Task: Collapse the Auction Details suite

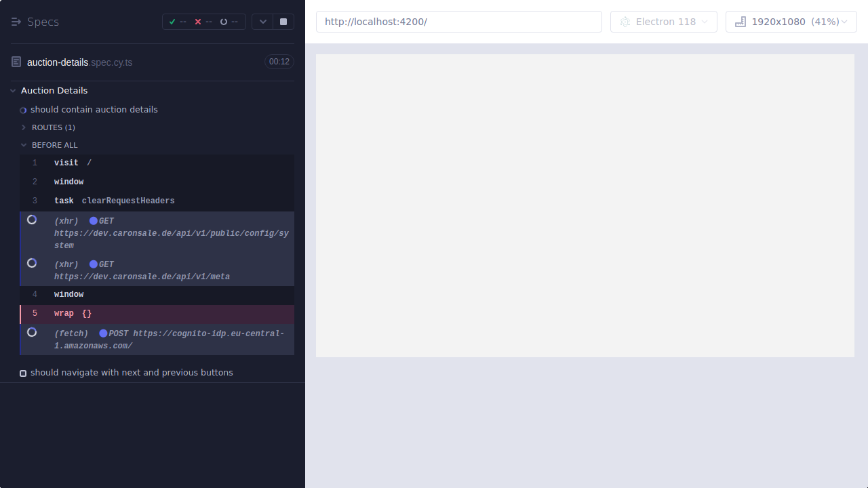Action: [12, 90]
